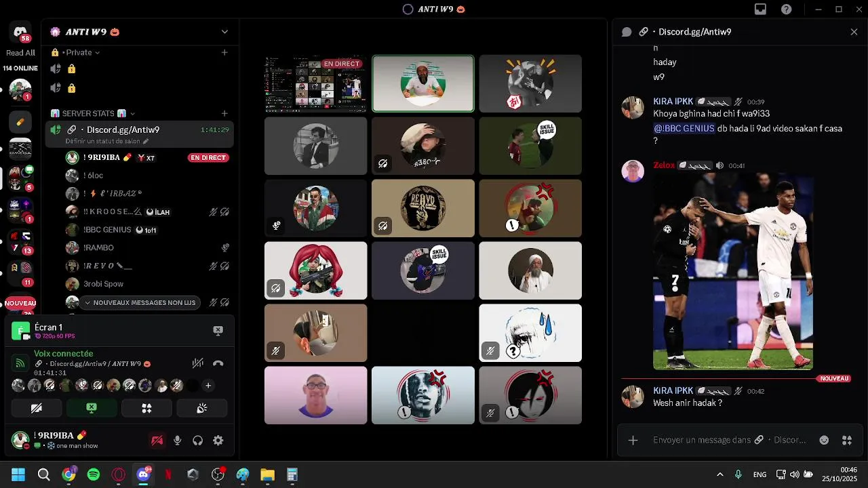Open the soundboard button
The height and width of the screenshot is (488, 868).
coord(202,408)
